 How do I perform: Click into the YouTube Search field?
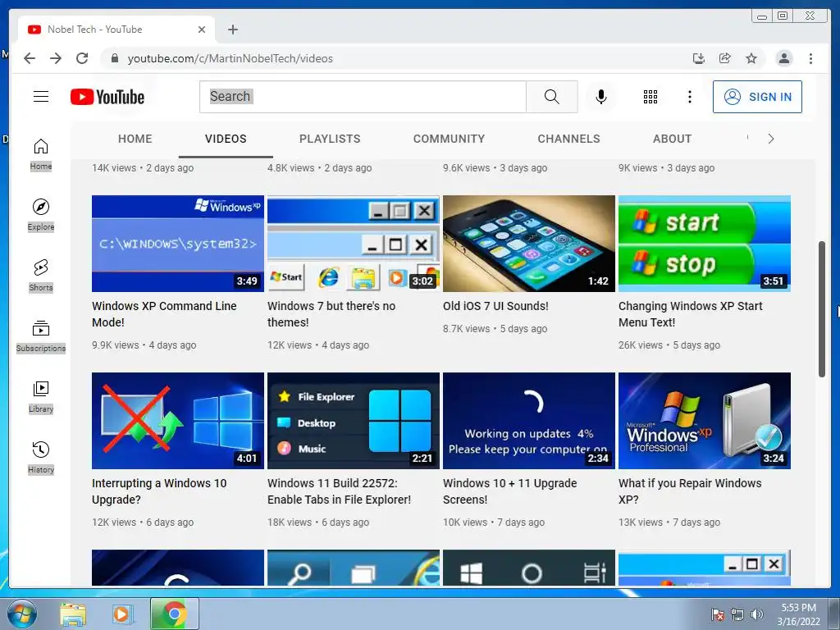(x=363, y=97)
